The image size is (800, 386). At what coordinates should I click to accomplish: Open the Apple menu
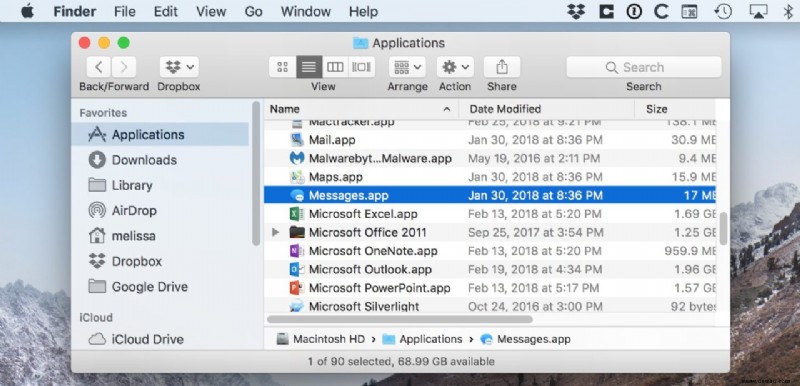(x=27, y=11)
